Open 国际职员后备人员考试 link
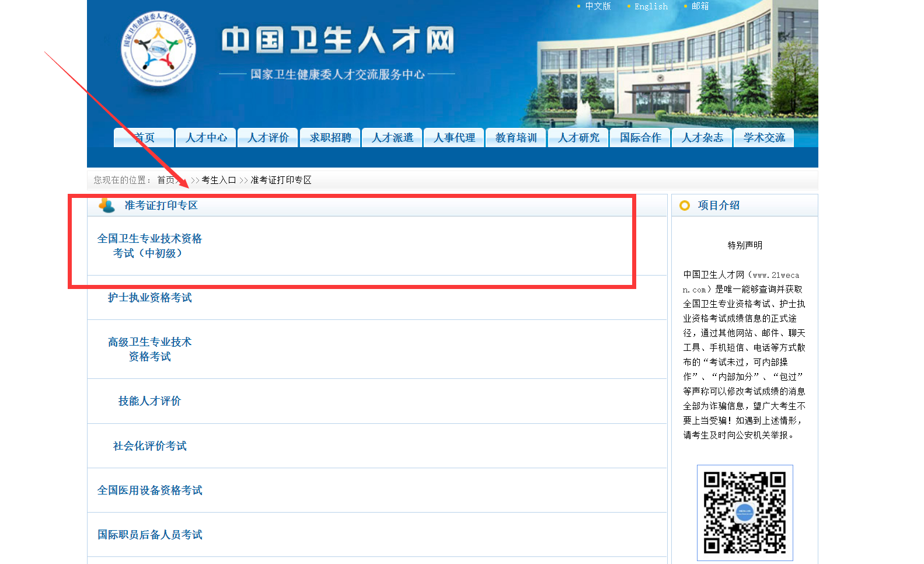924x564 pixels. click(149, 535)
